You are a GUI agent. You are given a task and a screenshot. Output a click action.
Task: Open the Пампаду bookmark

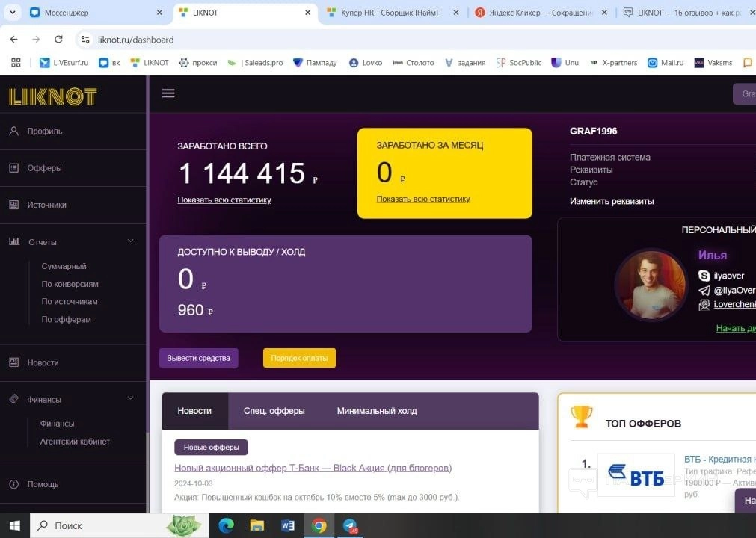click(x=316, y=63)
